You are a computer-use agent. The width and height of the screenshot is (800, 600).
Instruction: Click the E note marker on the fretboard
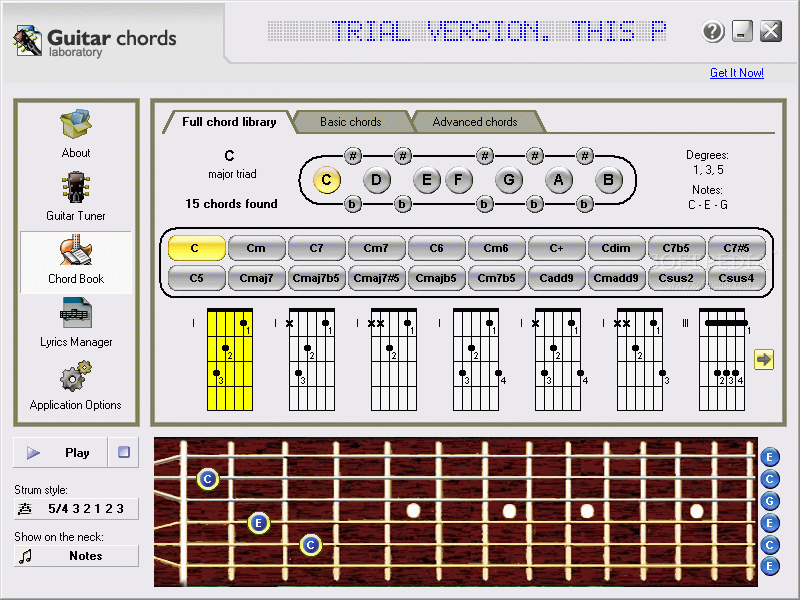click(x=259, y=523)
